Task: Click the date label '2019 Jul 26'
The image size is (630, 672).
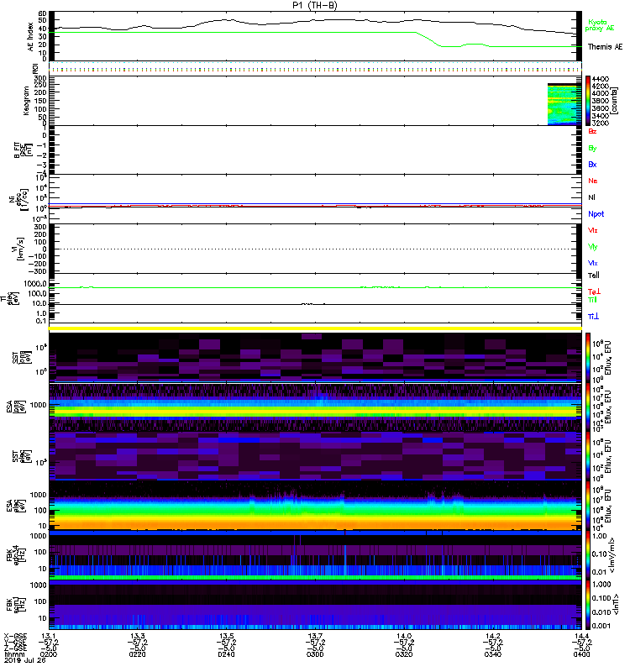Action: coord(25,660)
